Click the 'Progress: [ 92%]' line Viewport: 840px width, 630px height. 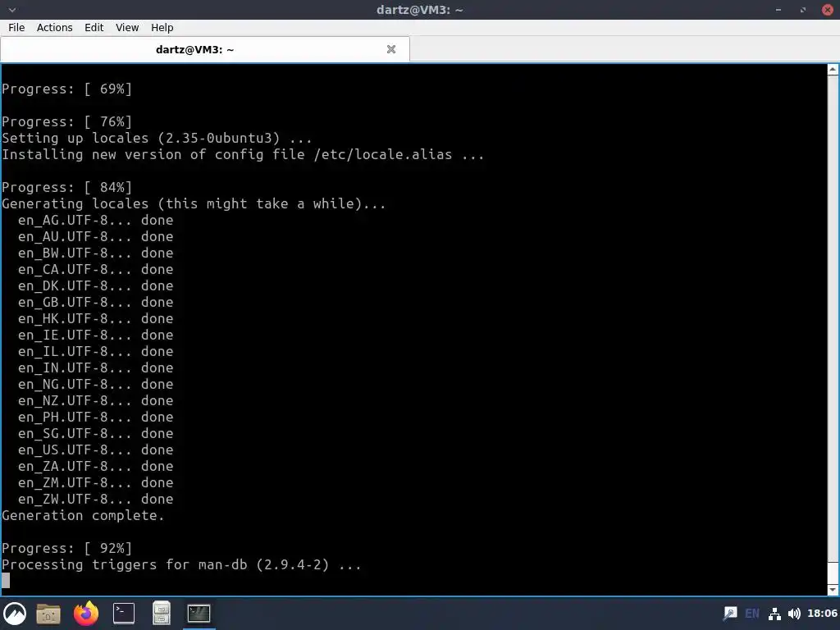tap(67, 549)
